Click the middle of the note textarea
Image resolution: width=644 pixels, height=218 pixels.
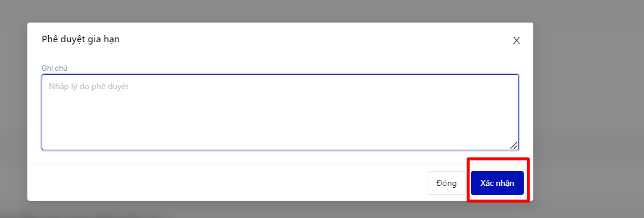pyautogui.click(x=280, y=112)
